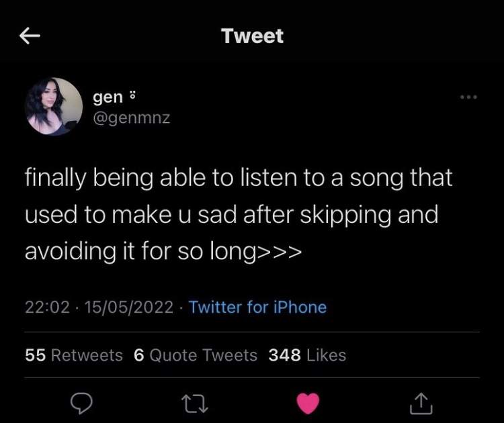Click the tweet line starting with 'finally'
504x423 pixels.
[x=239, y=178]
